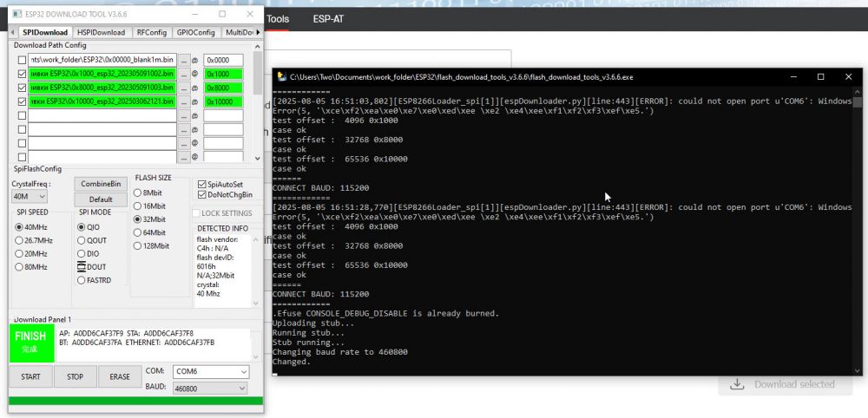This screenshot has height=418, width=868.
Task: Click the 0x8000 address field
Action: tap(223, 88)
